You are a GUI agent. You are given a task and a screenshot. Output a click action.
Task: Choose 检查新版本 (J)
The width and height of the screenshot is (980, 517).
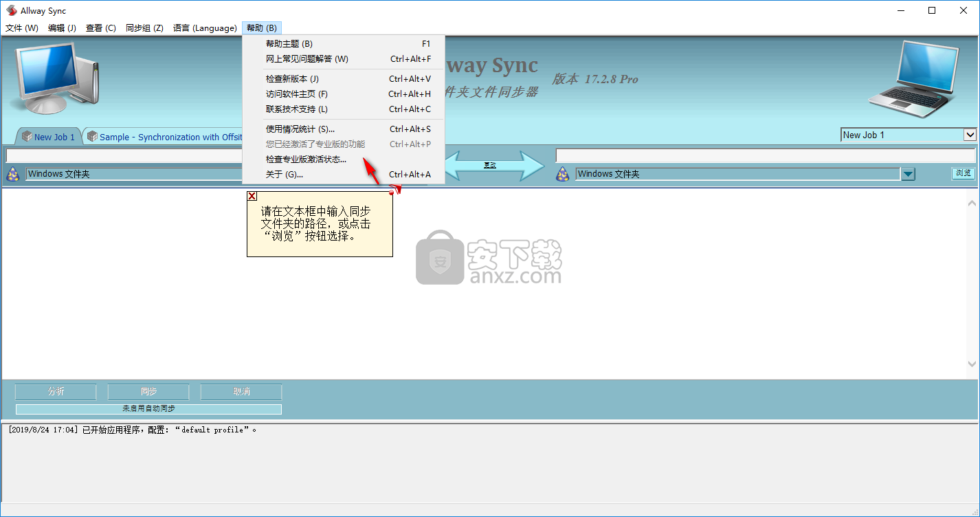[x=344, y=78]
